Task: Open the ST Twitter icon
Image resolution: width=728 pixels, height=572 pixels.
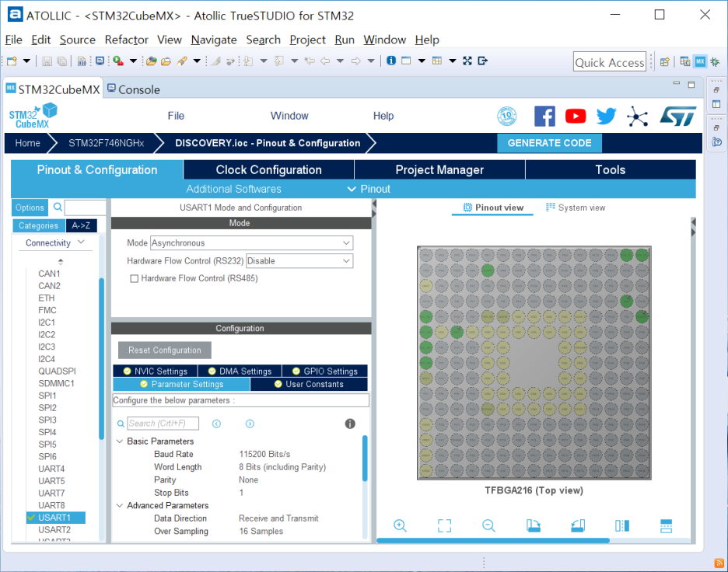Action: click(x=606, y=116)
